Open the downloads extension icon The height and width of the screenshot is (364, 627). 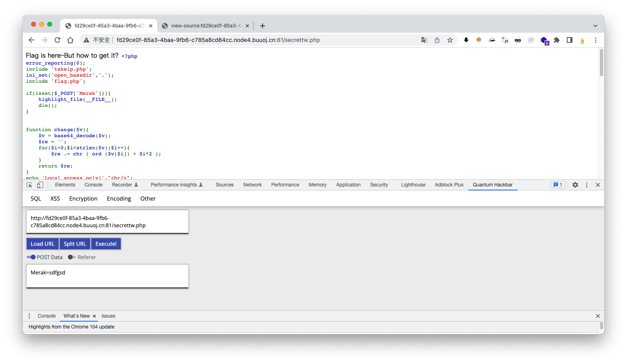[x=466, y=40]
